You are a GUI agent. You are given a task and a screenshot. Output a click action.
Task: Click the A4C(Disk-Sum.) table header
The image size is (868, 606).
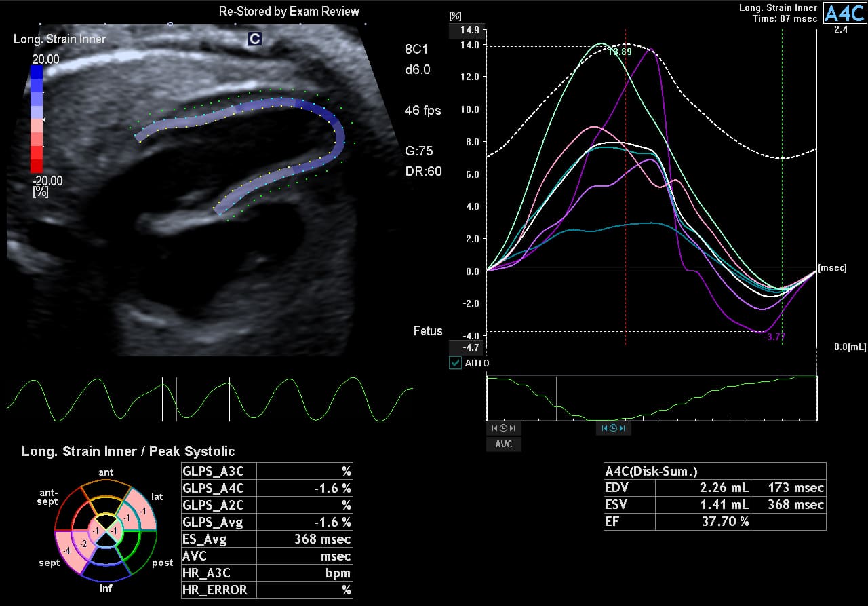[715, 471]
